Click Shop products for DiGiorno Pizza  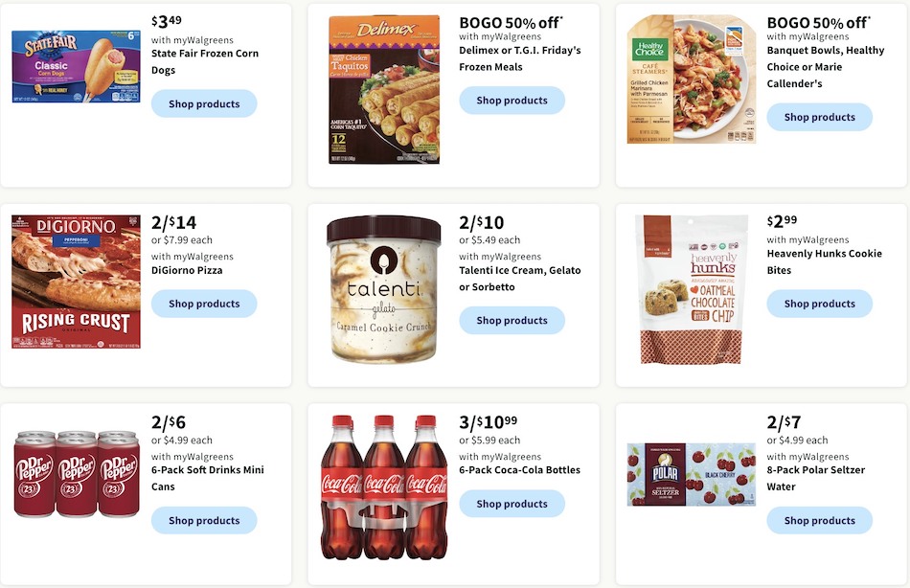point(204,303)
